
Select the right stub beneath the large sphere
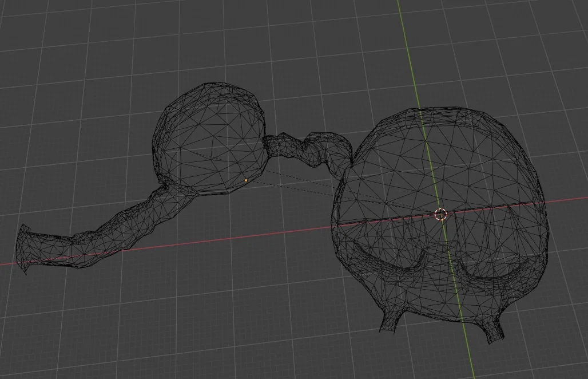click(493, 331)
